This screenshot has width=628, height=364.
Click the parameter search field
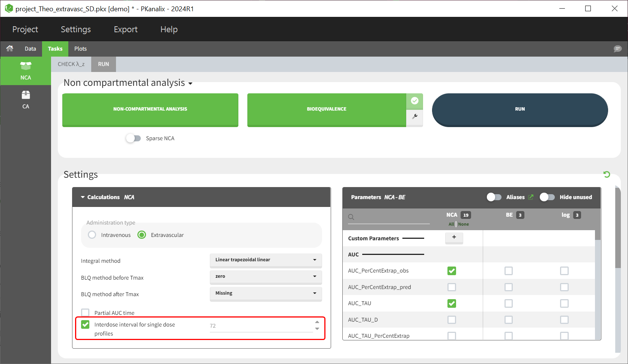pos(390,217)
